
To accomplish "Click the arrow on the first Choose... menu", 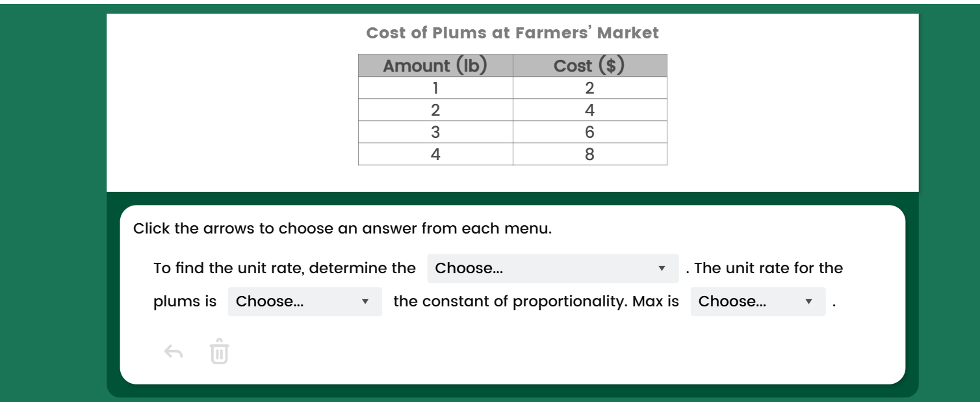I will point(661,268).
